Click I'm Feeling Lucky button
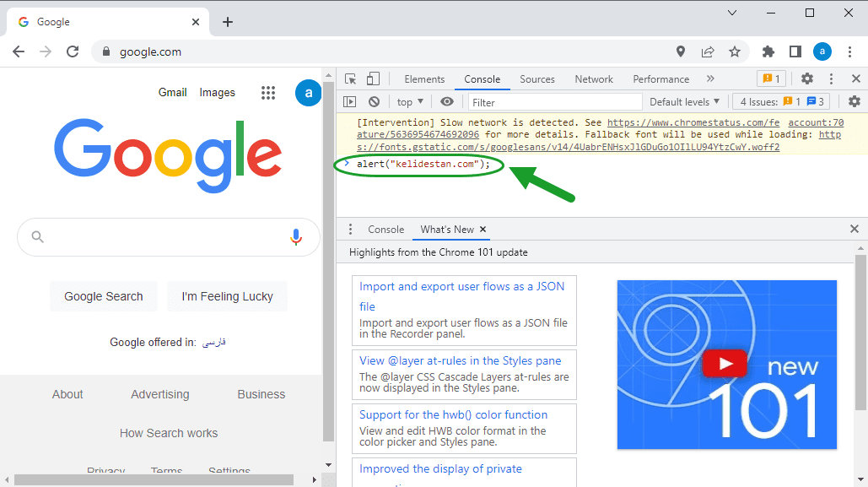This screenshot has width=868, height=487. [227, 296]
